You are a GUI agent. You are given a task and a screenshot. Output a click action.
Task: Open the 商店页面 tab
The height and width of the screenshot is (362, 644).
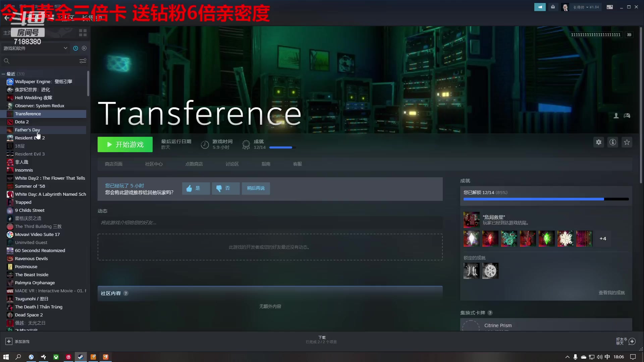(x=114, y=164)
